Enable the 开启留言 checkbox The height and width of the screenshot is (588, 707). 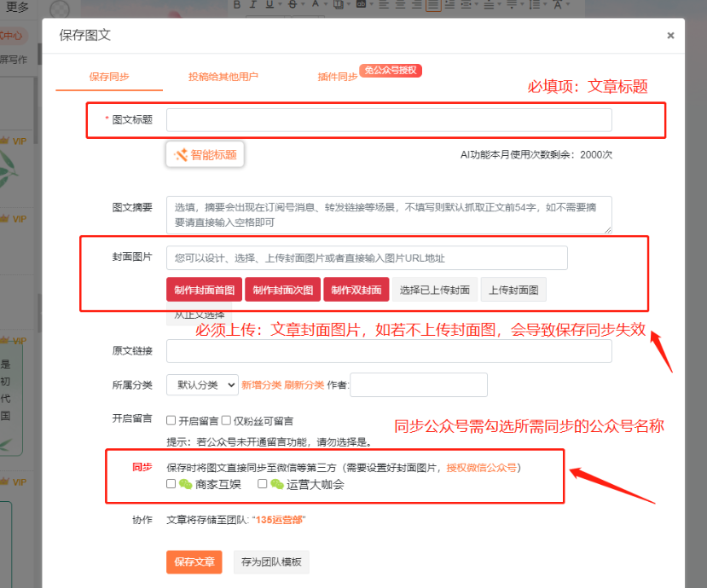171,420
